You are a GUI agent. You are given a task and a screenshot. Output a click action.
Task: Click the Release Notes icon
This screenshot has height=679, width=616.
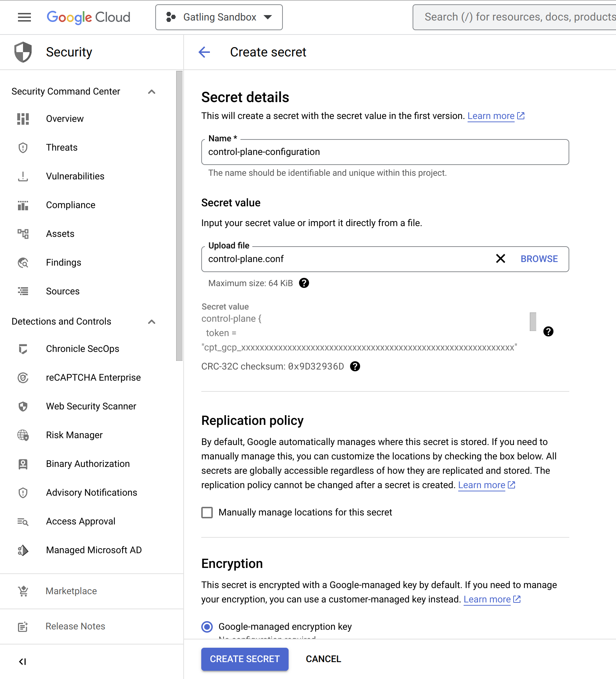[x=23, y=626]
